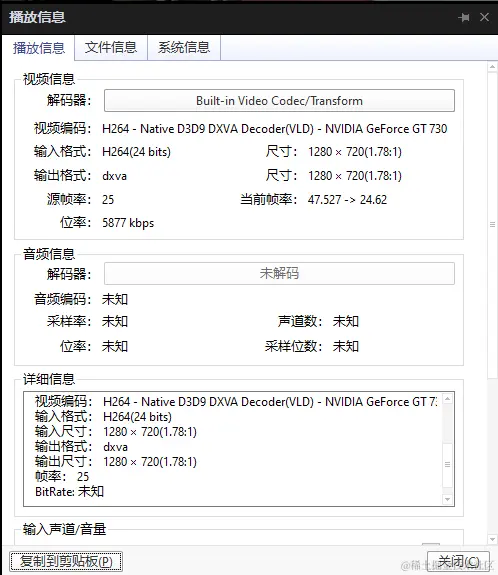This screenshot has width=498, height=575.
Task: Click the BitRate line in details list
Action: point(70,491)
